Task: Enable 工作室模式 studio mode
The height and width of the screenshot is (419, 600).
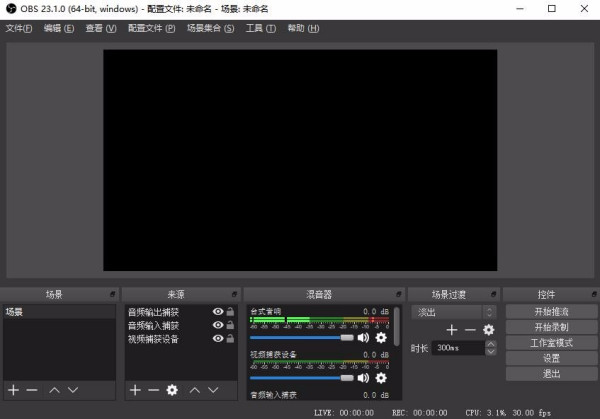Action: pos(551,343)
